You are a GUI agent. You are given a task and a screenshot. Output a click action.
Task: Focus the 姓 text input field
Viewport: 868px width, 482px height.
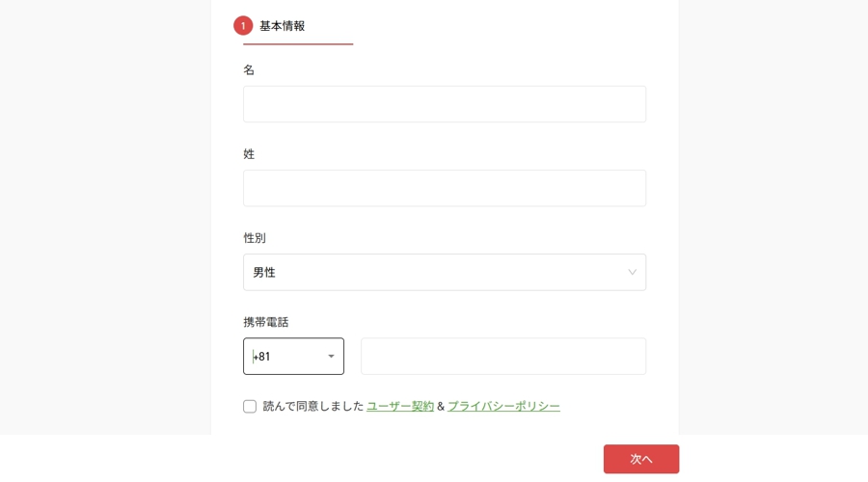tap(445, 188)
